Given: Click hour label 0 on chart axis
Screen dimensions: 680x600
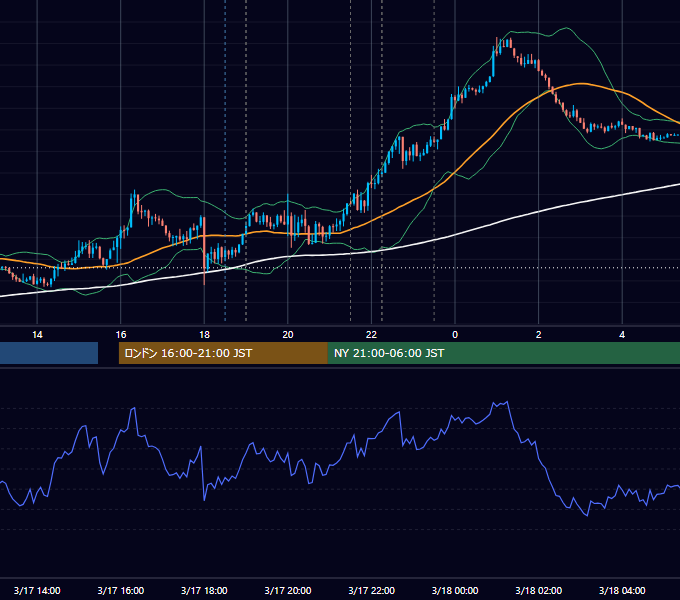Looking at the screenshot, I should [x=455, y=335].
